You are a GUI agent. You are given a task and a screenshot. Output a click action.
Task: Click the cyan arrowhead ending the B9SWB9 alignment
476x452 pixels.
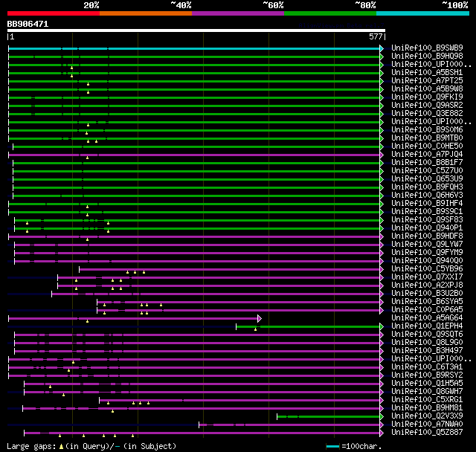pyautogui.click(x=382, y=48)
